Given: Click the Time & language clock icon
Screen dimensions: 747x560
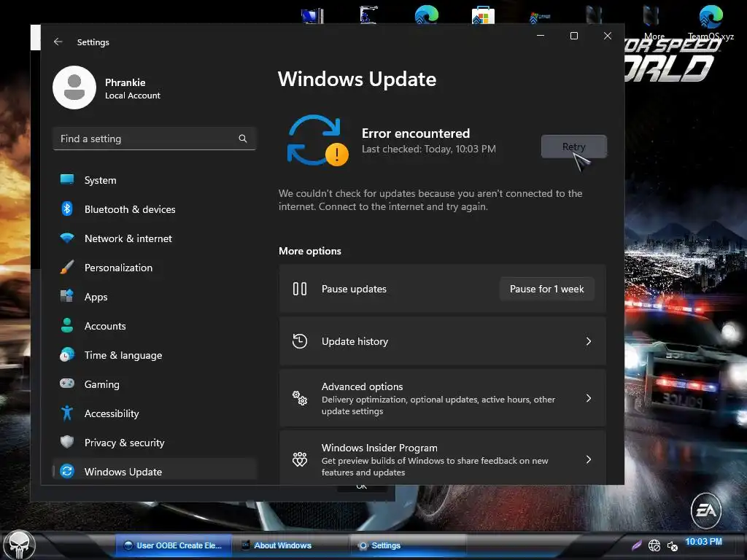Looking at the screenshot, I should 67,355.
